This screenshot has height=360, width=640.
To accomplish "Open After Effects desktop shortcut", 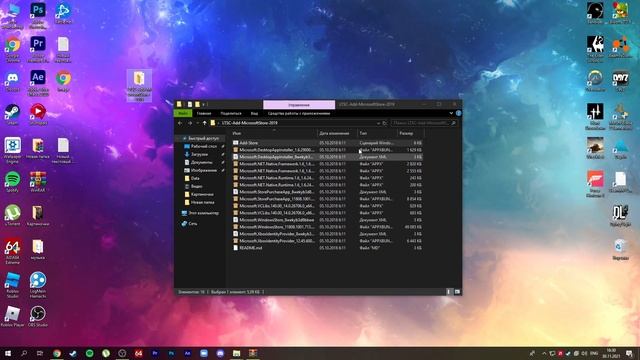I will pos(38,83).
